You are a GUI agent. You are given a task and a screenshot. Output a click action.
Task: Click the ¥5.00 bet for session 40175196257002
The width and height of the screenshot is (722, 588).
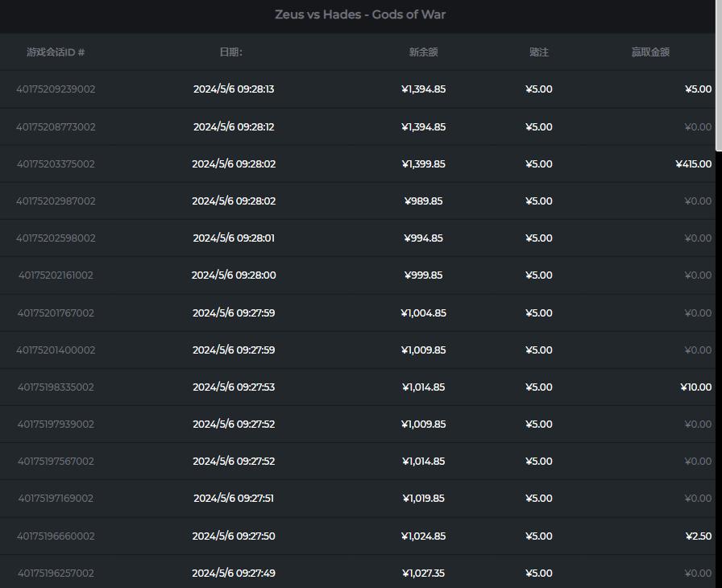pos(539,574)
